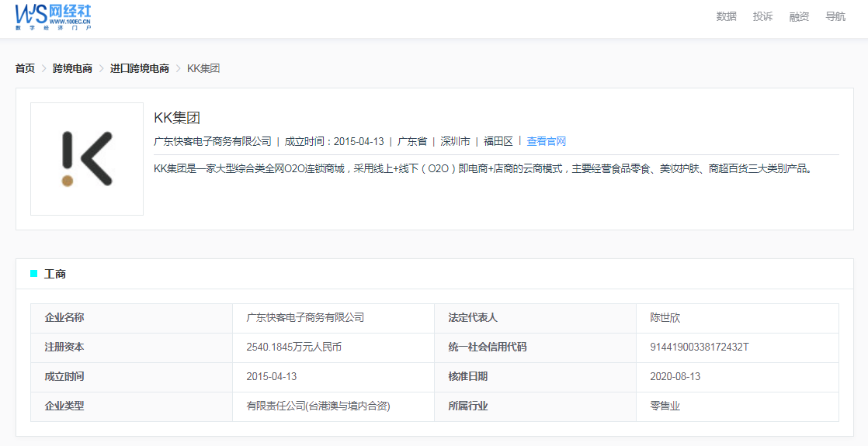Click 广东快客电子商务有限公司 in the company header
The width and height of the screenshot is (868, 446).
click(x=213, y=142)
